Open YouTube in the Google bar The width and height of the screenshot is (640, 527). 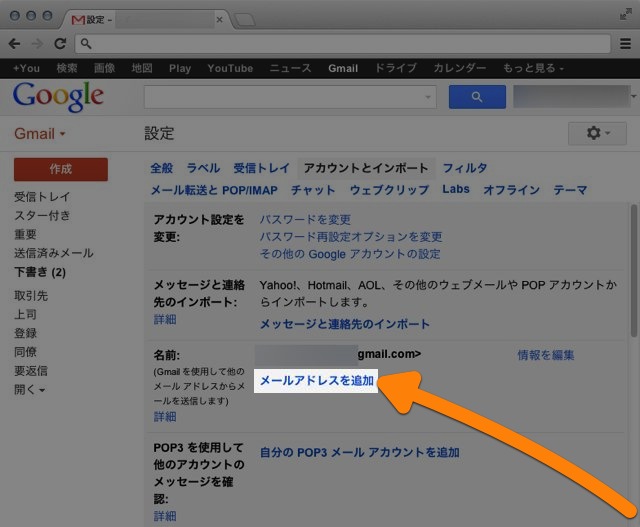pyautogui.click(x=230, y=68)
